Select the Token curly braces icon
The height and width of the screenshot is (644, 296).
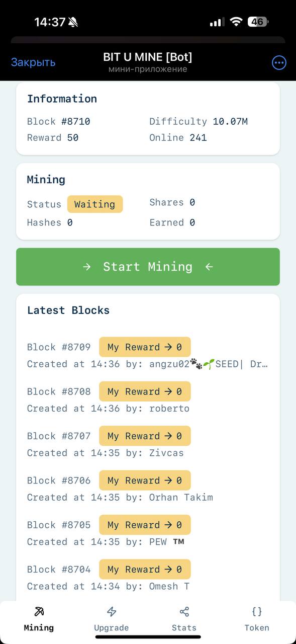coord(257,612)
